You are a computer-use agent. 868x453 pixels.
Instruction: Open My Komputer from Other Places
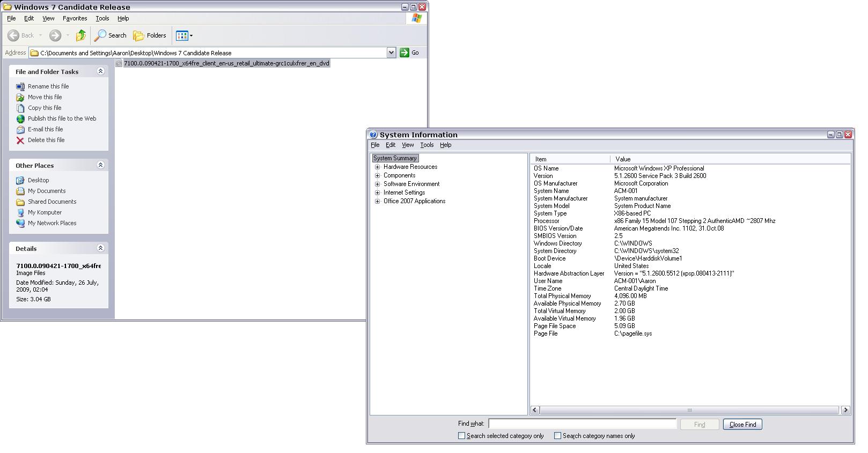(x=45, y=212)
